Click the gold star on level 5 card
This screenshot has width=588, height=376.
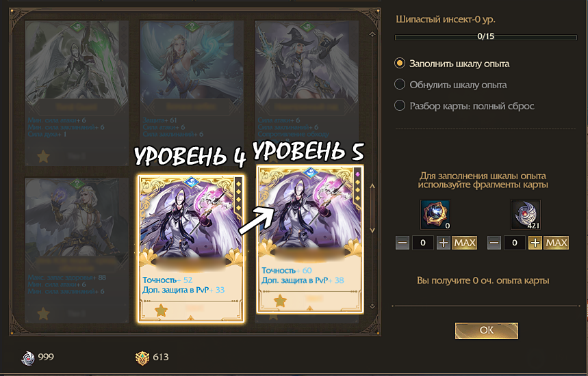click(x=280, y=301)
